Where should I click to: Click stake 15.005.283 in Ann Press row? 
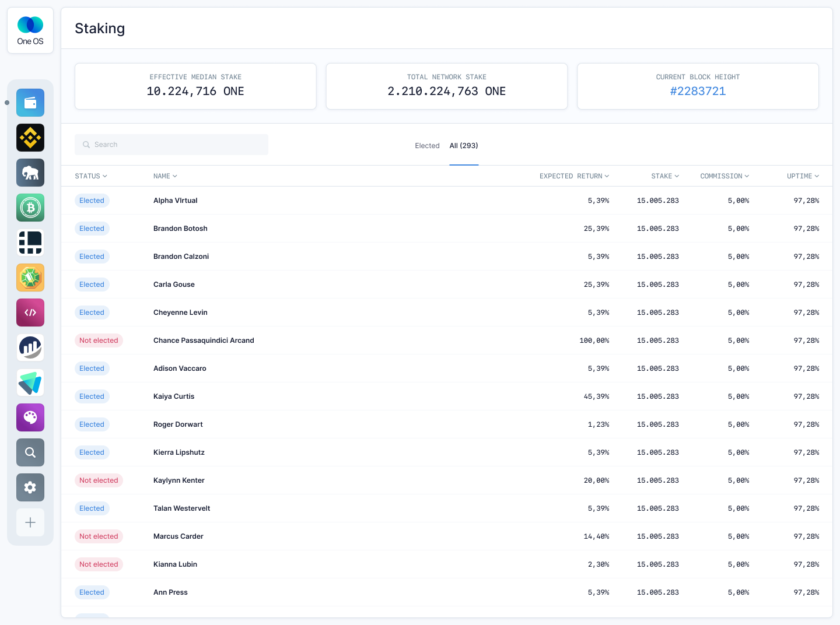(x=658, y=592)
